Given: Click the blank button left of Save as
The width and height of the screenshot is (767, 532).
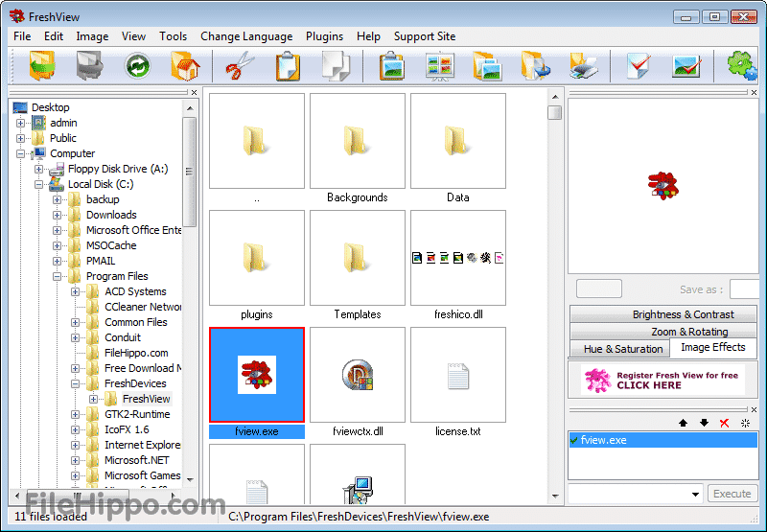Looking at the screenshot, I should tap(599, 289).
